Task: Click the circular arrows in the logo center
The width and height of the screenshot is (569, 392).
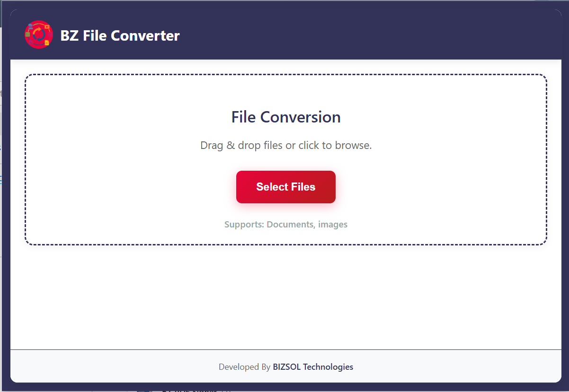Action: click(x=39, y=35)
